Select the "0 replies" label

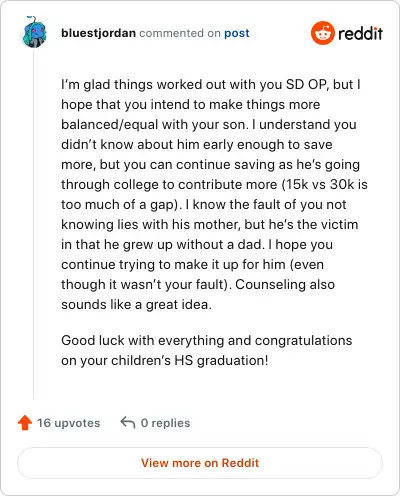(165, 423)
